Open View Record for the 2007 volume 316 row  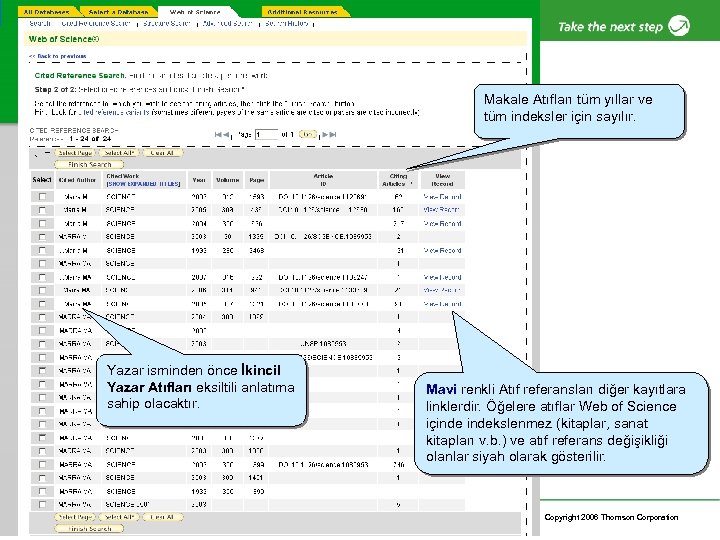pos(442,277)
